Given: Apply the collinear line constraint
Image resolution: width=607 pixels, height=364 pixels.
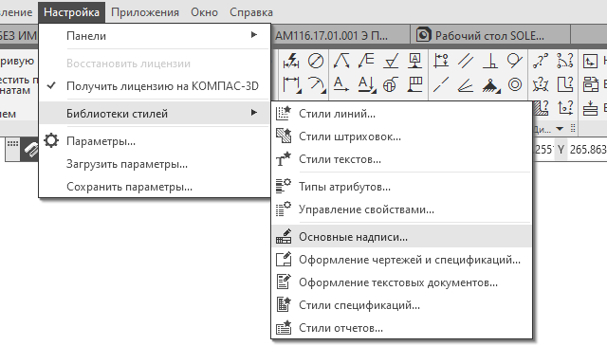Looking at the screenshot, I should pos(441,84).
